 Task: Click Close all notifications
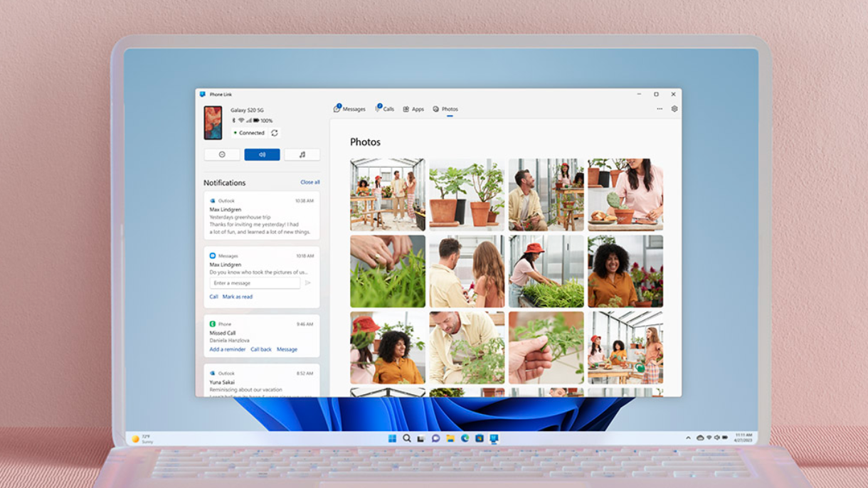coord(310,182)
